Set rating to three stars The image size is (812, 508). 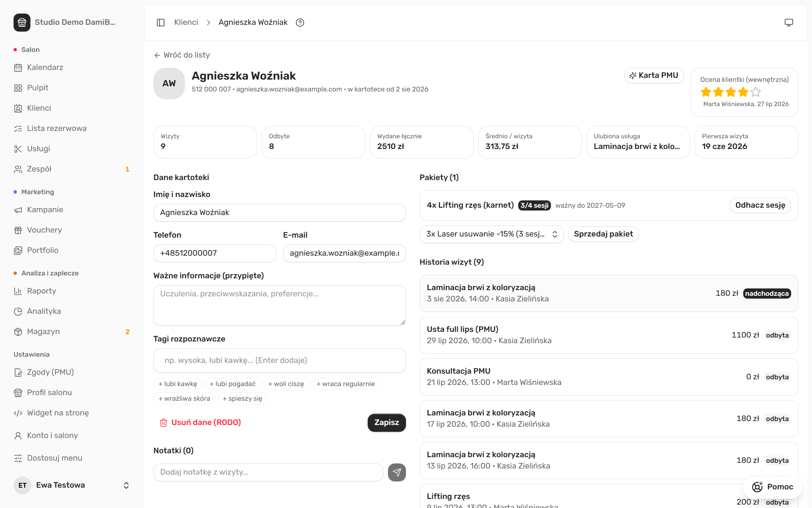[731, 92]
